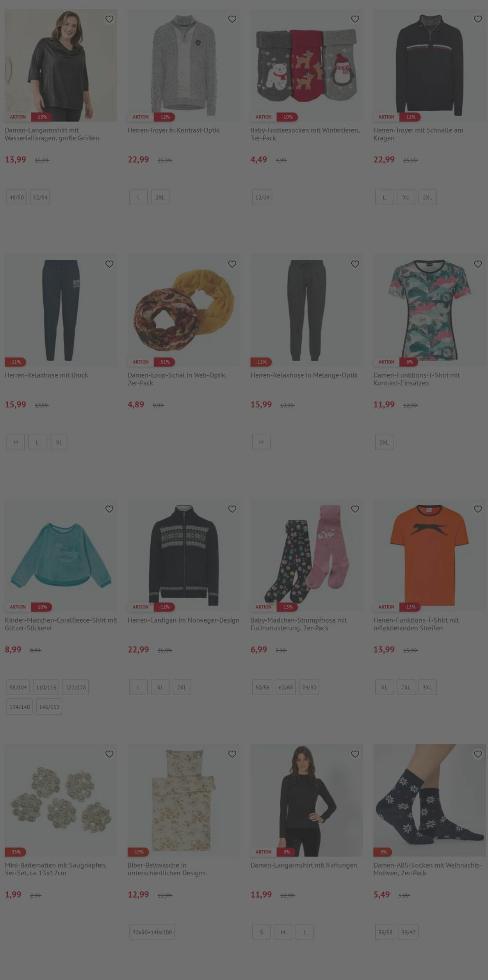Wishlist the orange Herren-Funktions-T-Shirt
The width and height of the screenshot is (488, 980).
(478, 509)
